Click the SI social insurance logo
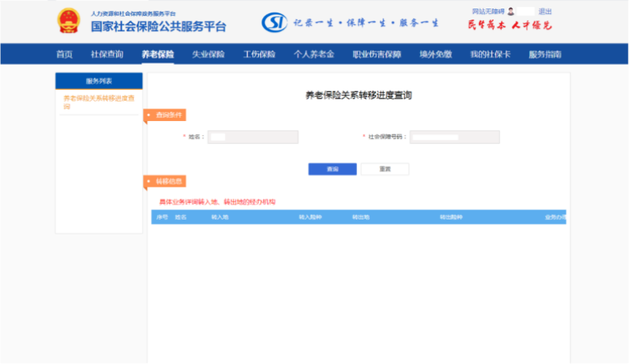629x364 pixels. (274, 23)
